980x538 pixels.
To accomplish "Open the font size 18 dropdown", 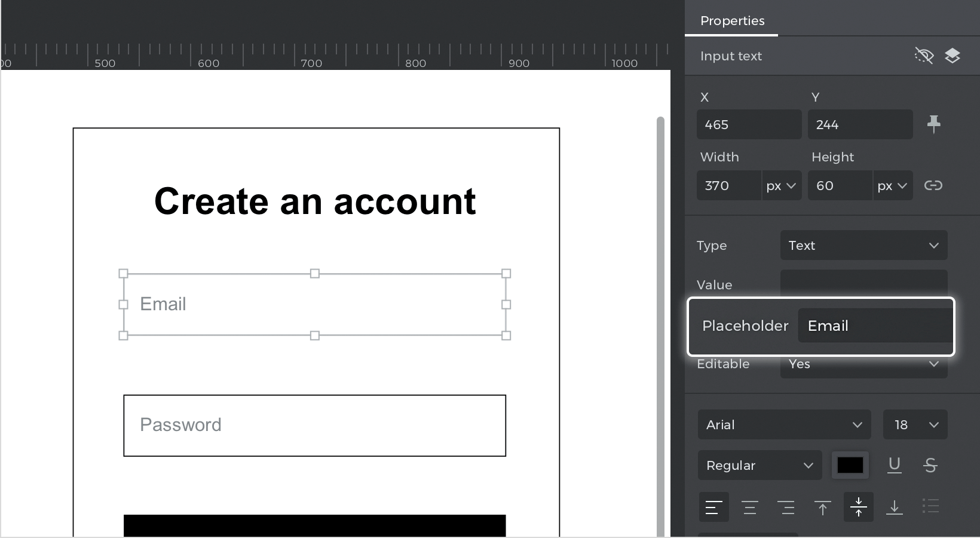I will (x=915, y=424).
